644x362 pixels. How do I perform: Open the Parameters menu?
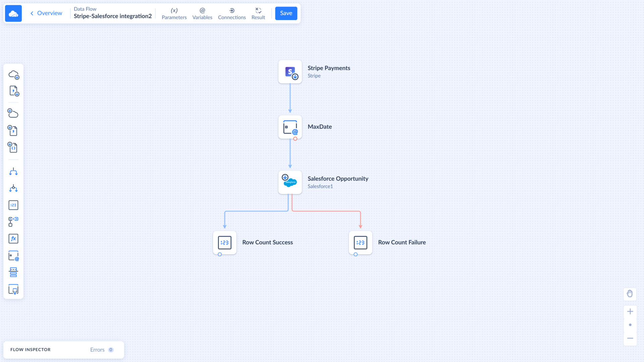click(174, 13)
